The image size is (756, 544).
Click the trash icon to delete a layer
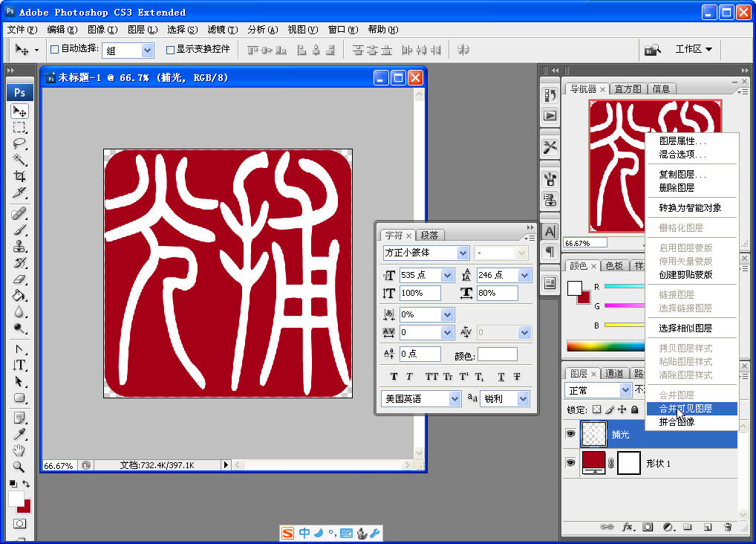pos(727,527)
